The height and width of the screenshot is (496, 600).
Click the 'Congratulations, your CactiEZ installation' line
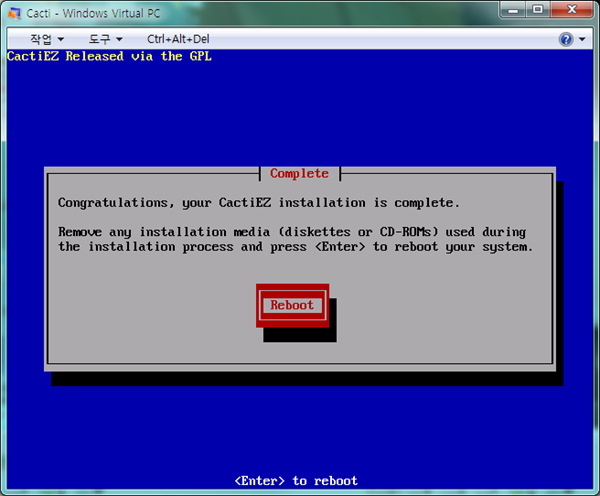pyautogui.click(x=259, y=203)
